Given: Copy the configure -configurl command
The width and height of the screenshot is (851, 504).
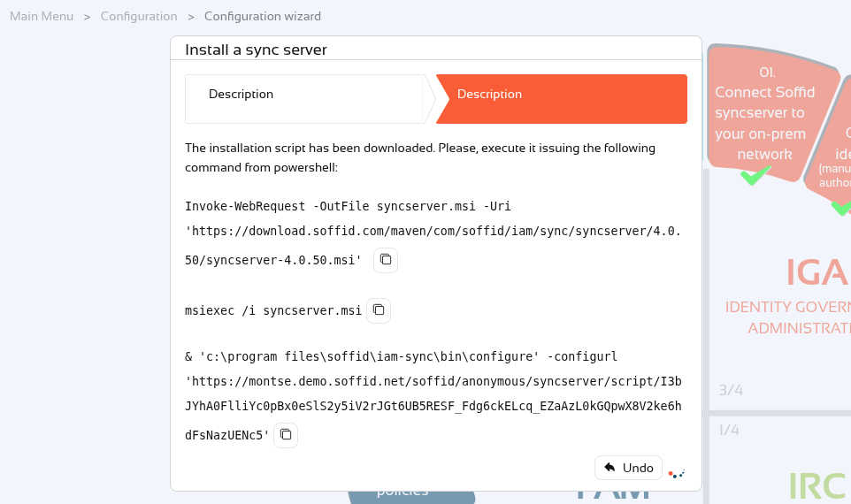Looking at the screenshot, I should point(286,435).
